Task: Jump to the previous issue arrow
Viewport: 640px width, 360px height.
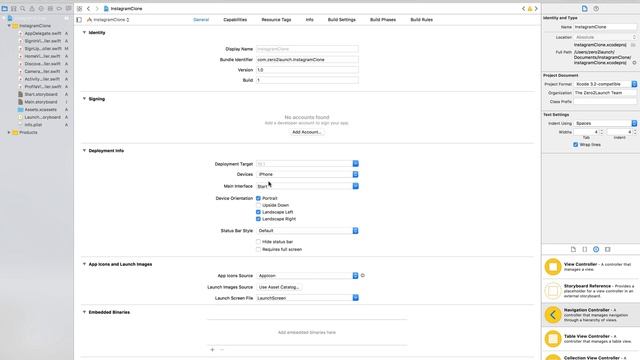Action: 524,9
